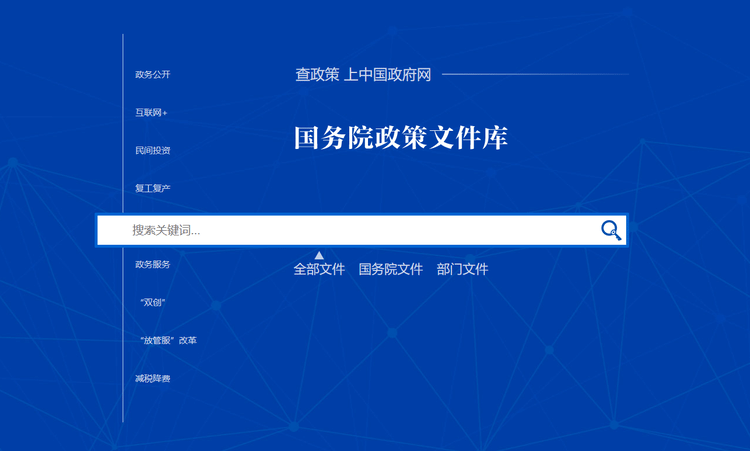
Task: Open the 互联网+ topic link
Action: coord(151,112)
